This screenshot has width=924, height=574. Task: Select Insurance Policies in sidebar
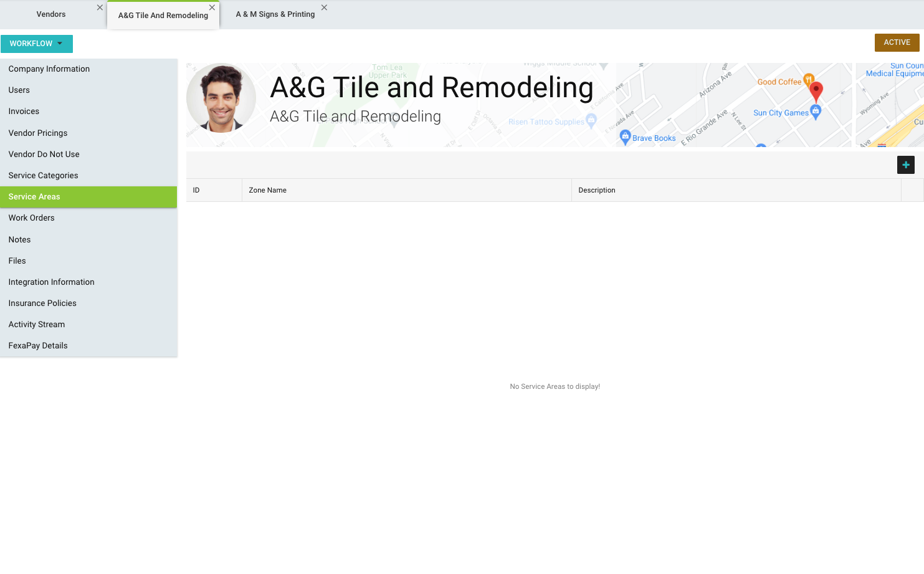[x=42, y=304]
